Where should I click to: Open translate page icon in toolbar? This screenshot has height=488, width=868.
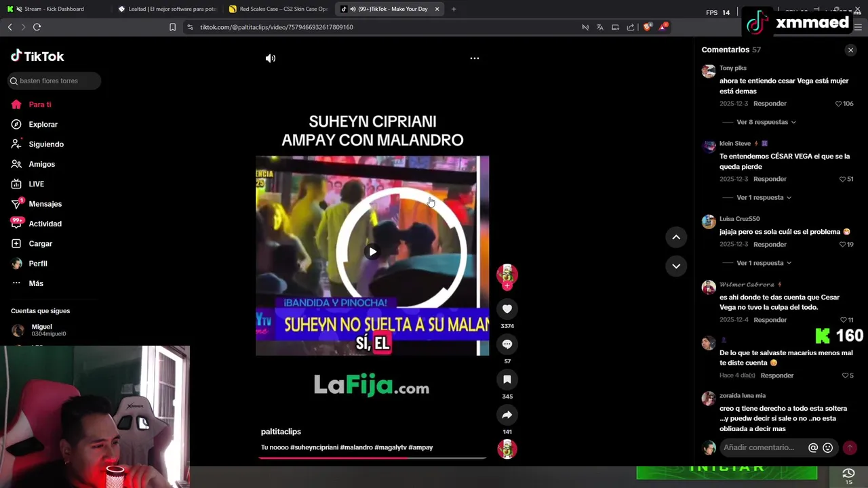[600, 27]
